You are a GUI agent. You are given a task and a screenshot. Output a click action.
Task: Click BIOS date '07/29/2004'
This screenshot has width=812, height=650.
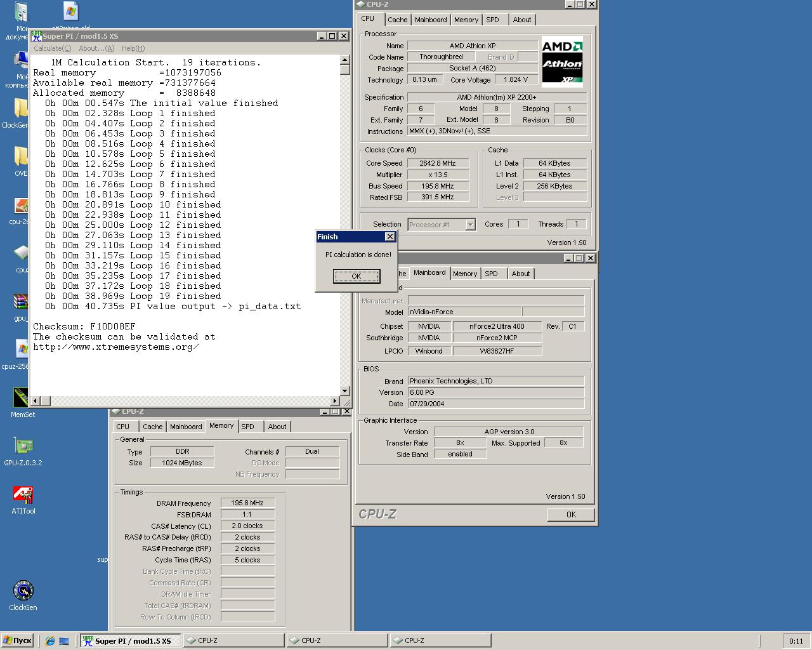[495, 404]
